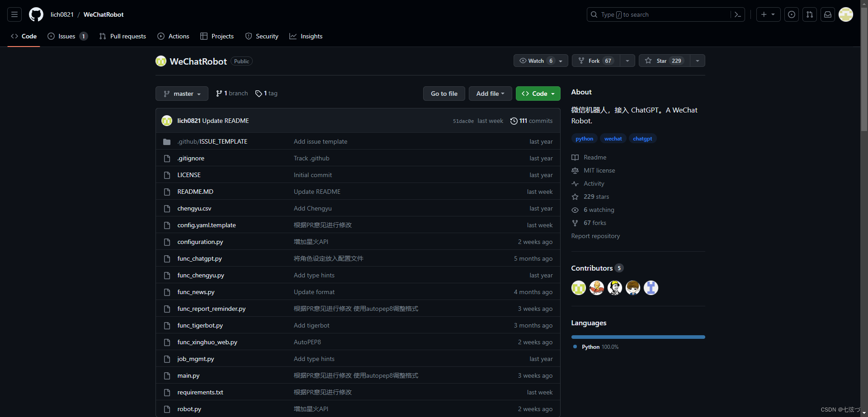
Task: Open Python 100.0% language link
Action: point(596,347)
